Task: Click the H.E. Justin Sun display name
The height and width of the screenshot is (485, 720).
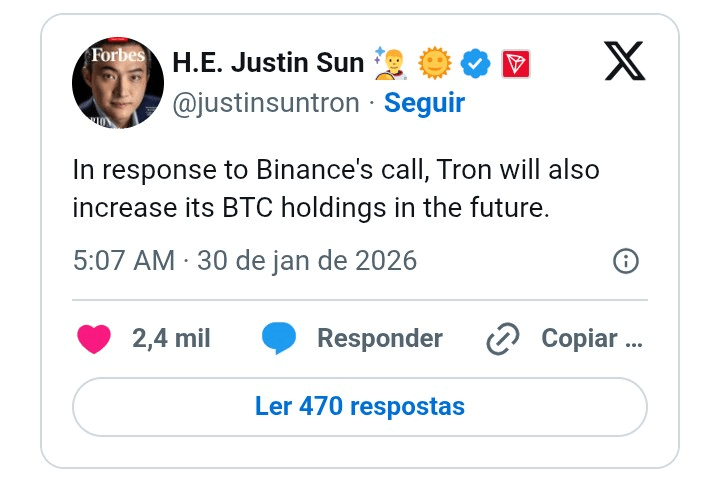Action: pyautogui.click(x=268, y=62)
